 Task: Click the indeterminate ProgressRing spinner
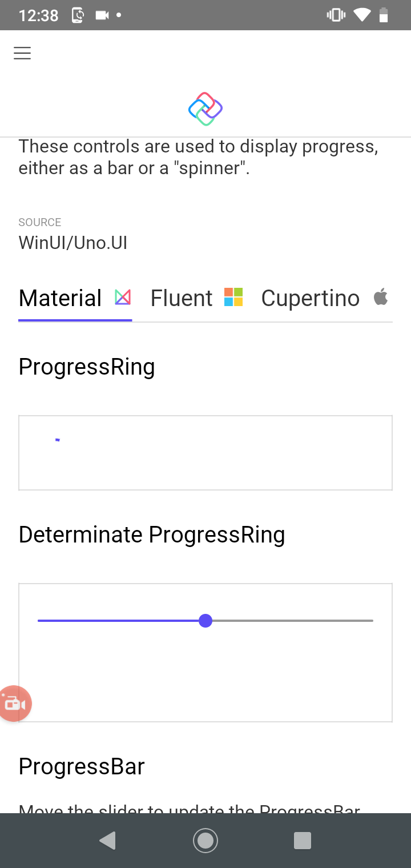57,440
